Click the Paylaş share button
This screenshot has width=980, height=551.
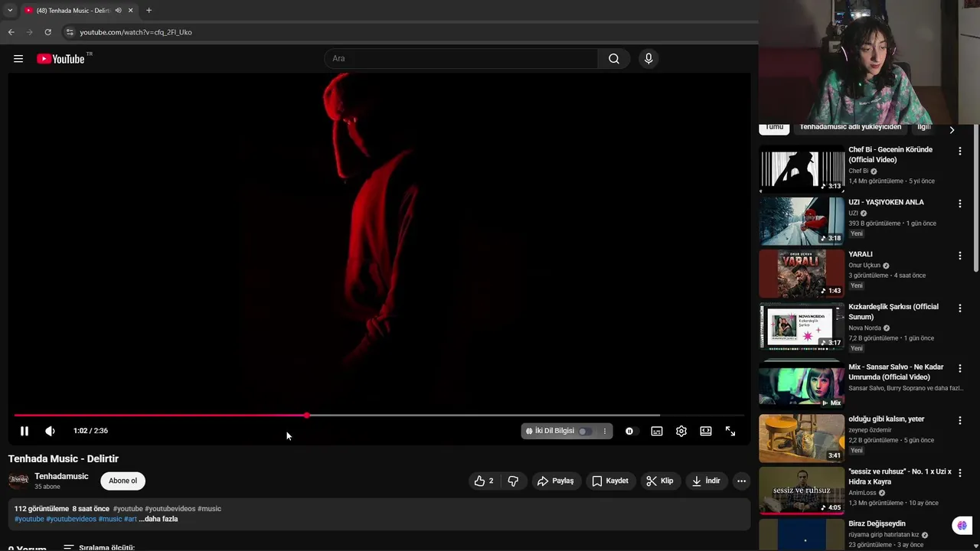tap(556, 481)
